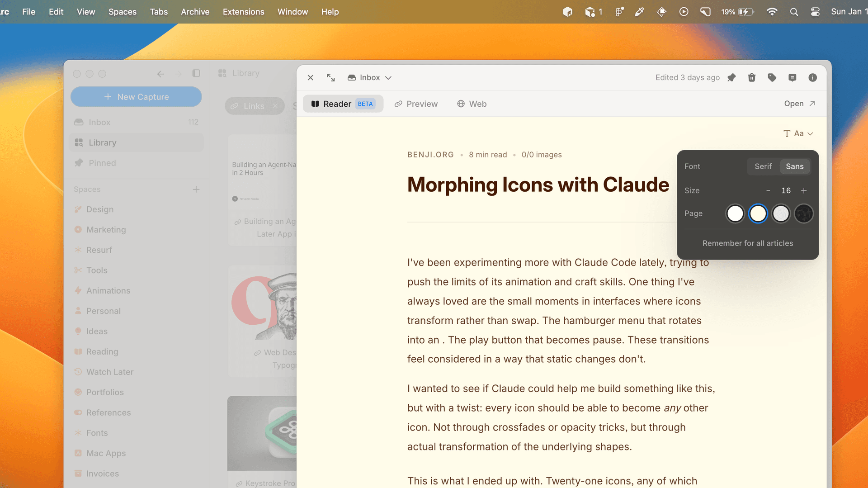
Task: Delete the article using the trash icon
Action: point(752,78)
